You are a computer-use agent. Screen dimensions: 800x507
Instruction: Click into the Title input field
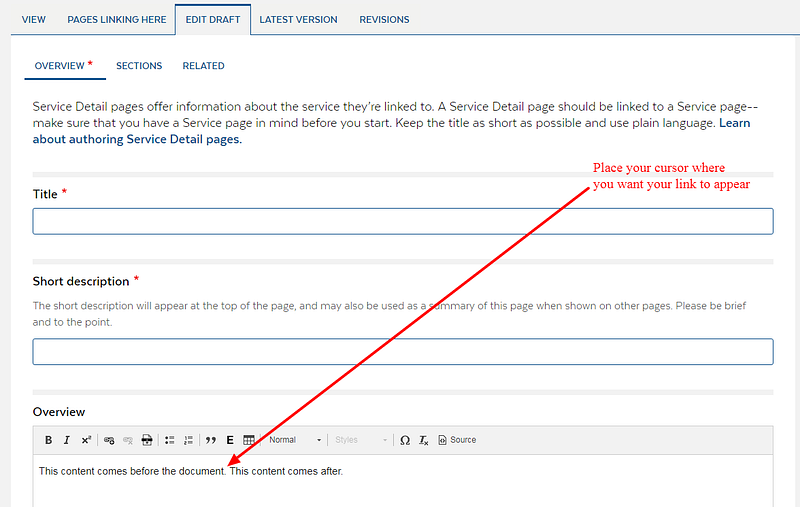403,221
